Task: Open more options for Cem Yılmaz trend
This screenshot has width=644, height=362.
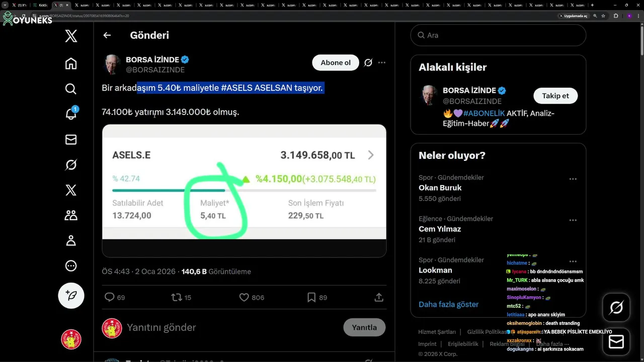Action: click(573, 220)
